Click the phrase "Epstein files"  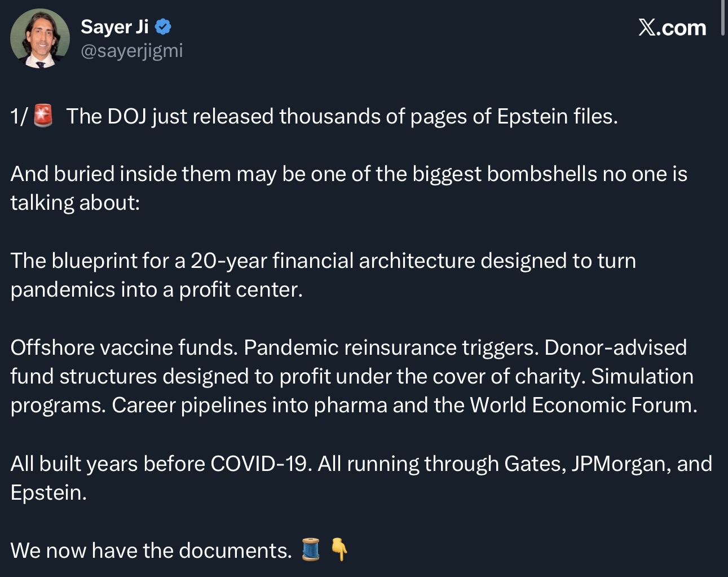pos(557,116)
